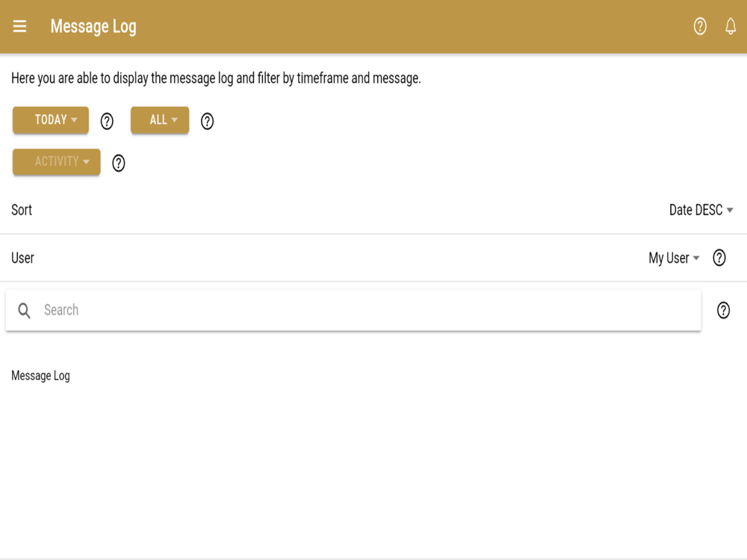Focus the Search input field
This screenshot has width=747, height=560.
click(353, 310)
